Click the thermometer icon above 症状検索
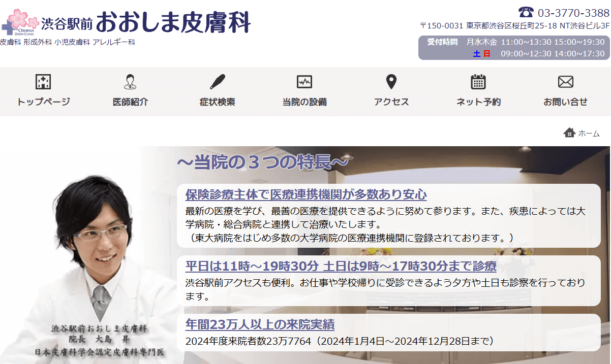Viewport: 611px width, 364px height. pos(217,82)
